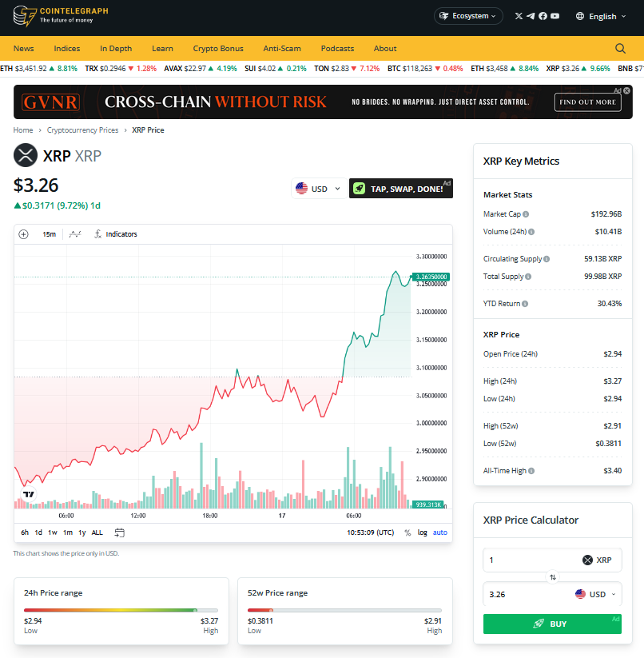Click Total Supply info icon

tap(528, 277)
